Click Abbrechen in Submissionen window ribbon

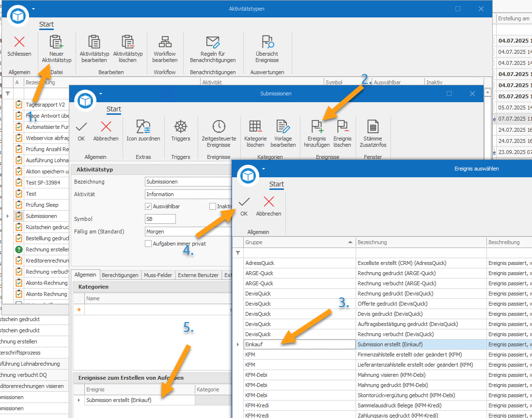(x=106, y=131)
